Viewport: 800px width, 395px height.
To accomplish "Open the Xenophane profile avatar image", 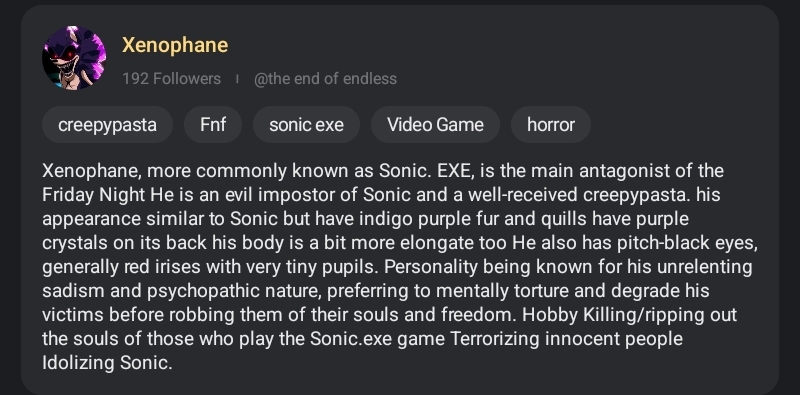I will (x=74, y=58).
